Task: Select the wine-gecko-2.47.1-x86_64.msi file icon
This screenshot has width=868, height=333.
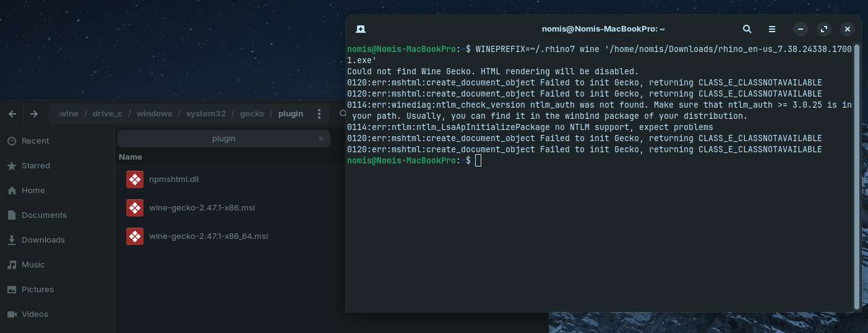Action: click(135, 236)
